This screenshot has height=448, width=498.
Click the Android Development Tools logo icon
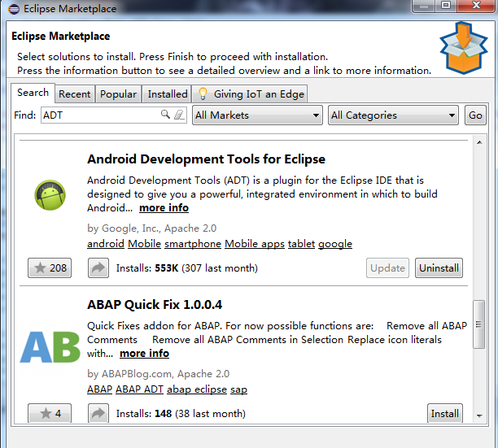click(50, 195)
